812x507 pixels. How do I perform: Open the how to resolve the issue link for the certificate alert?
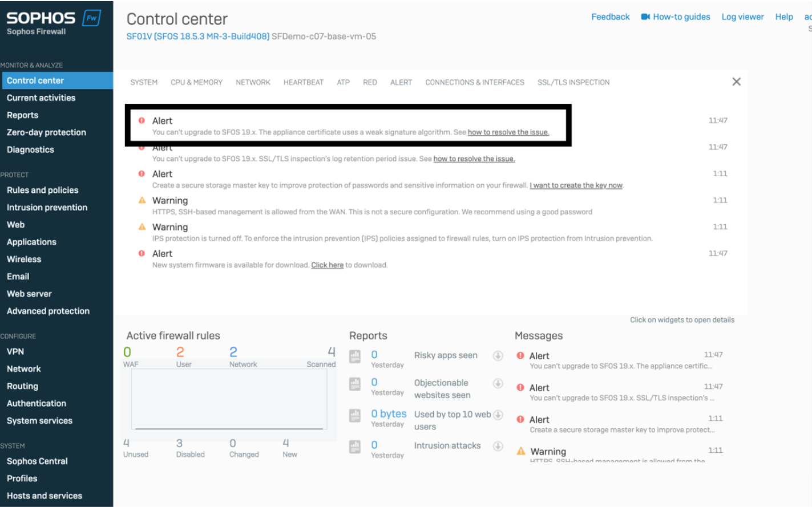point(508,132)
